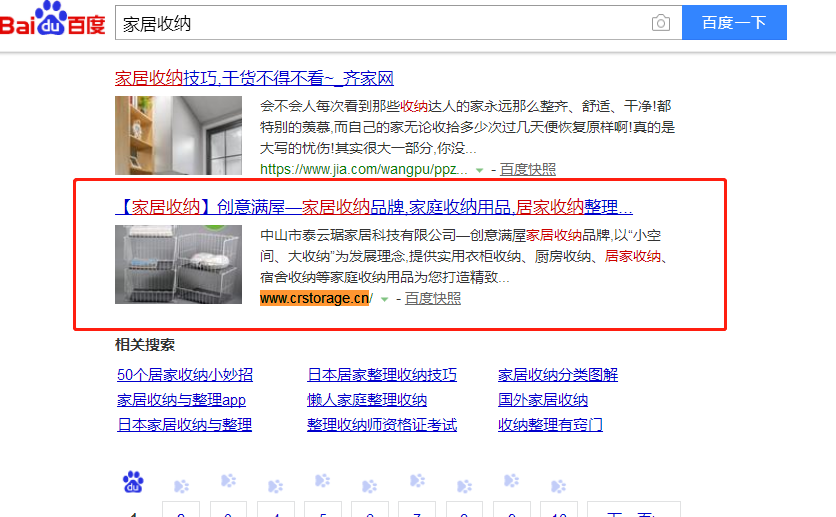Read the snippet starting 会不会人每次看到那些
This screenshot has height=517, width=836.
tap(468, 127)
